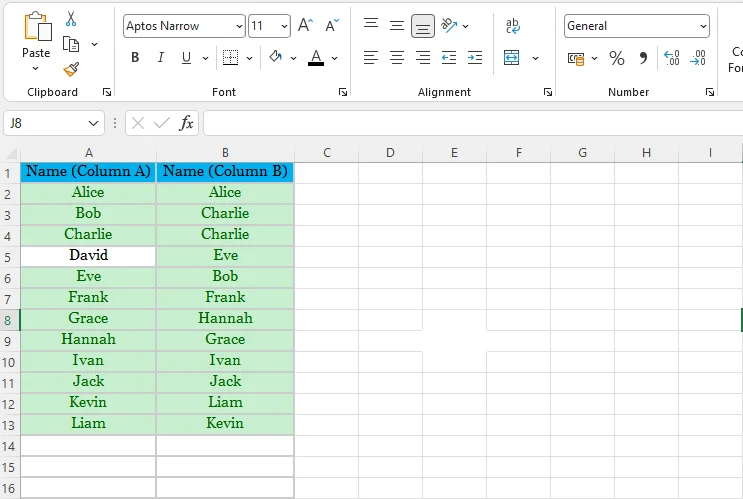Confirm formula entry checkmark icon
The height and width of the screenshot is (499, 743).
[x=162, y=123]
